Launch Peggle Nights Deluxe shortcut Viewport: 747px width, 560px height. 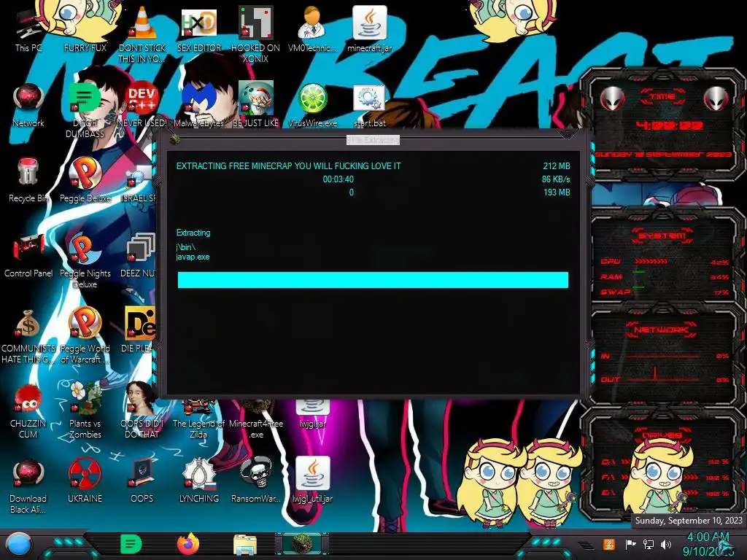coord(85,260)
